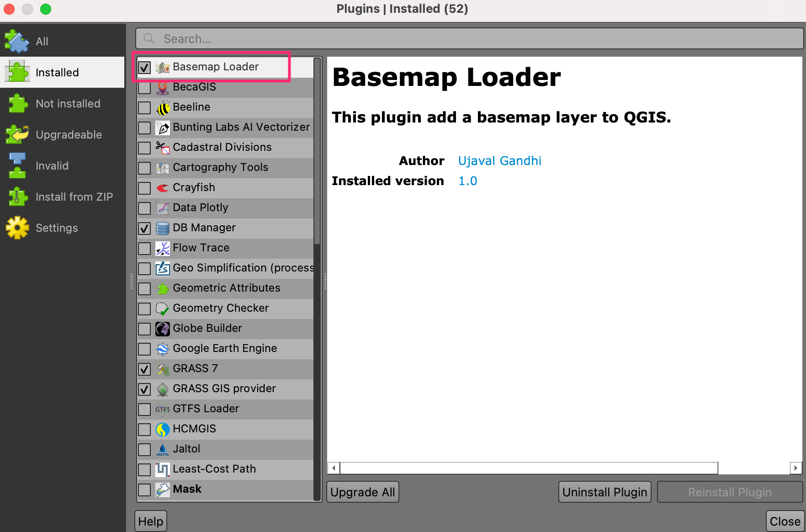
Task: Click the GRASS GIS provider icon
Action: (x=163, y=389)
